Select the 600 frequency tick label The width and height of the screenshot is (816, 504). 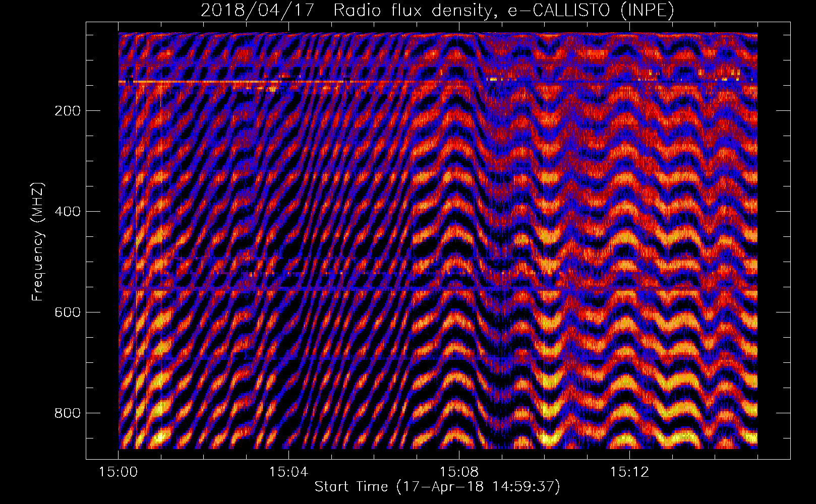coord(68,312)
